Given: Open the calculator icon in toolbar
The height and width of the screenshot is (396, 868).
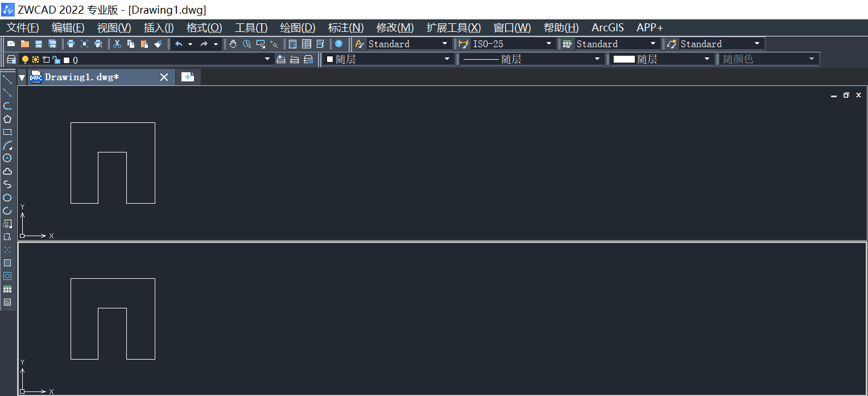Looking at the screenshot, I should click(x=293, y=44).
